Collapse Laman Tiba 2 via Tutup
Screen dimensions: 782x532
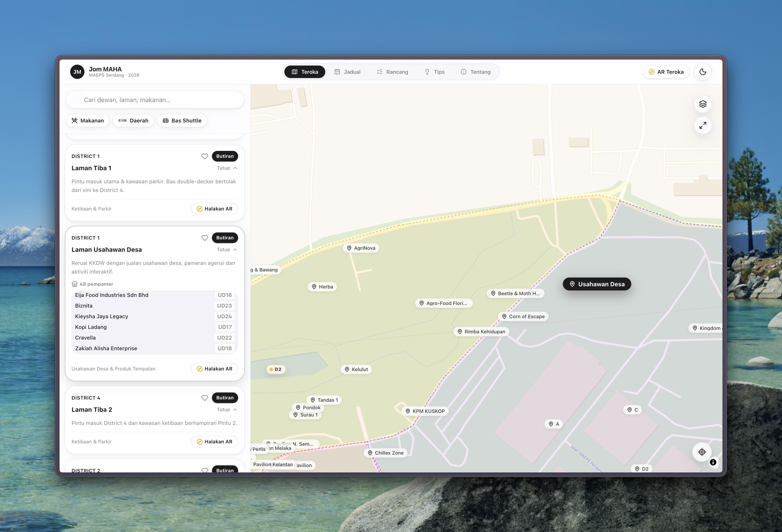[x=227, y=410]
